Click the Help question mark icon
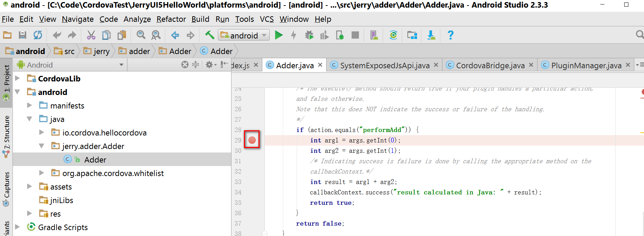The image size is (644, 236). point(450,35)
